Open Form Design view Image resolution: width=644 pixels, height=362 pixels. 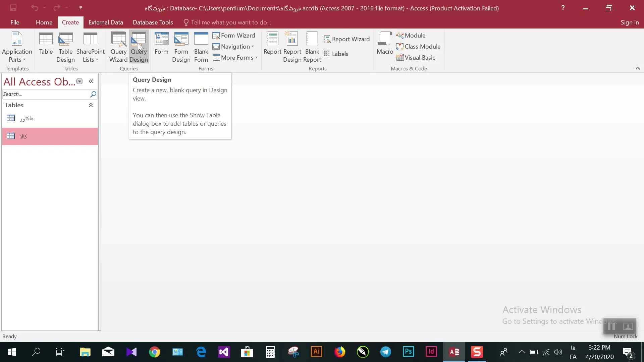pyautogui.click(x=181, y=47)
